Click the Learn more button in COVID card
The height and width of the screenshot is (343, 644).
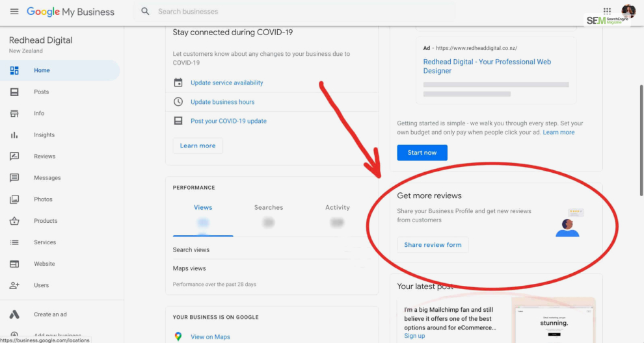tap(198, 146)
